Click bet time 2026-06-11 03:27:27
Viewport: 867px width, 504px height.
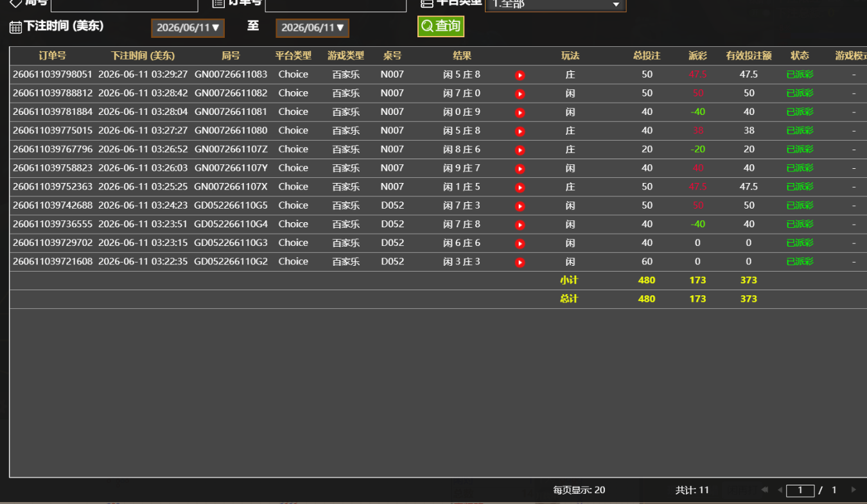pyautogui.click(x=143, y=130)
